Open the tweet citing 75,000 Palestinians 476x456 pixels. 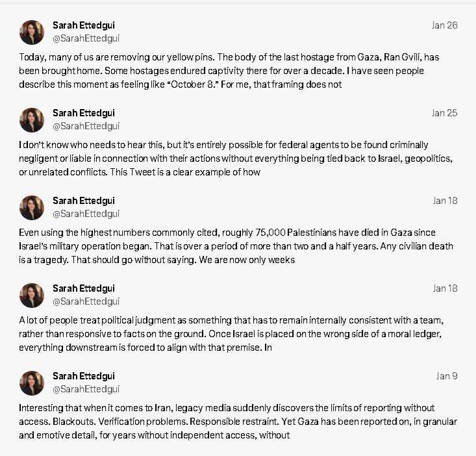pyautogui.click(x=236, y=246)
